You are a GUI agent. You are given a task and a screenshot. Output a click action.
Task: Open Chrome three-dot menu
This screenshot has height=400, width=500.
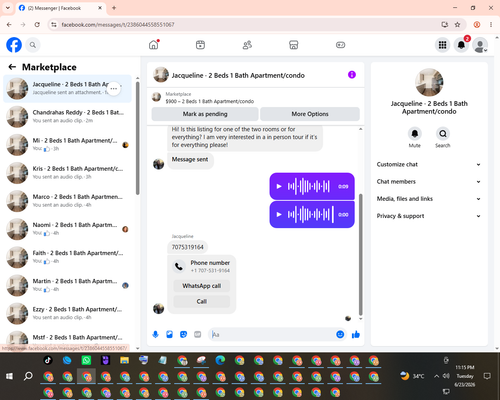pos(491,25)
